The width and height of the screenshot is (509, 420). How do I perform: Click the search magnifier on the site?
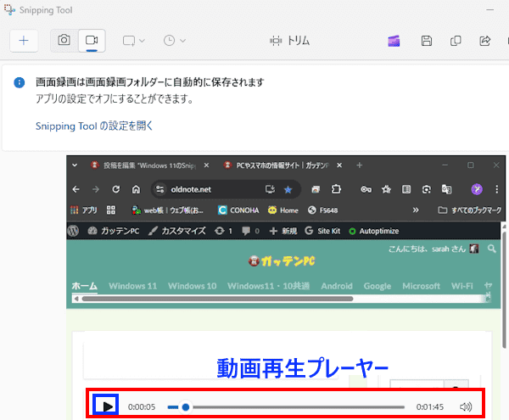click(x=492, y=249)
